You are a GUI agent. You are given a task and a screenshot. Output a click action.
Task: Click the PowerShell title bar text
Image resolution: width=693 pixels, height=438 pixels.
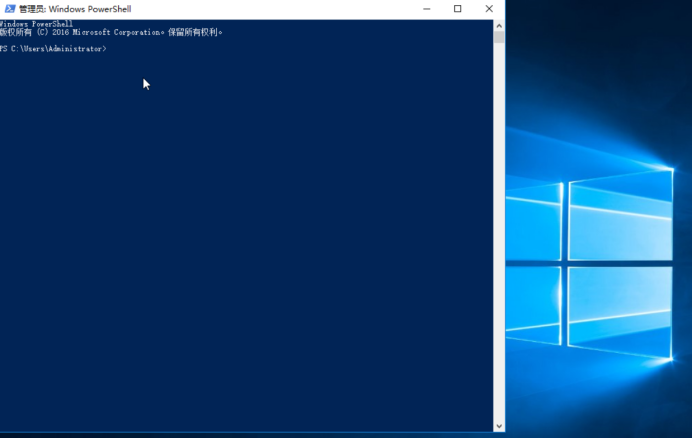75,9
